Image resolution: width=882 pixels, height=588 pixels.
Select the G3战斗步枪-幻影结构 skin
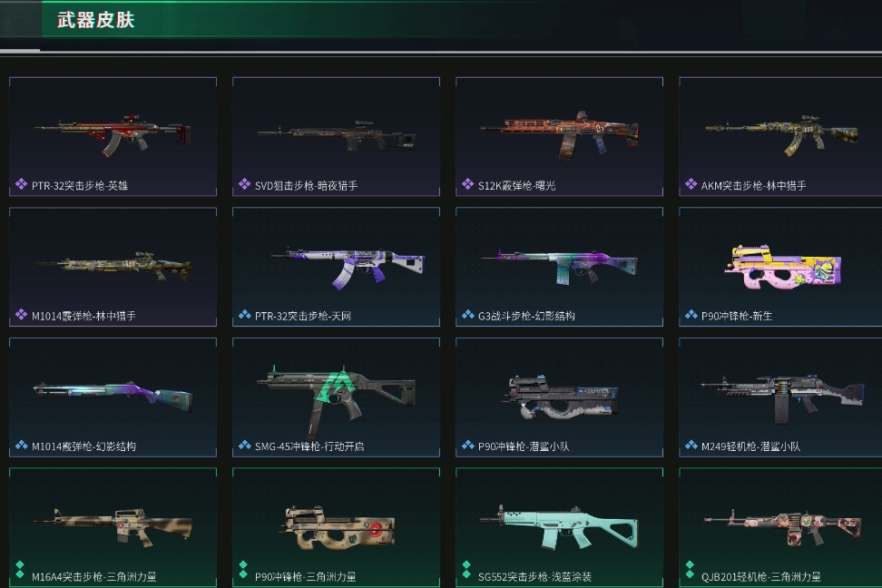(559, 268)
